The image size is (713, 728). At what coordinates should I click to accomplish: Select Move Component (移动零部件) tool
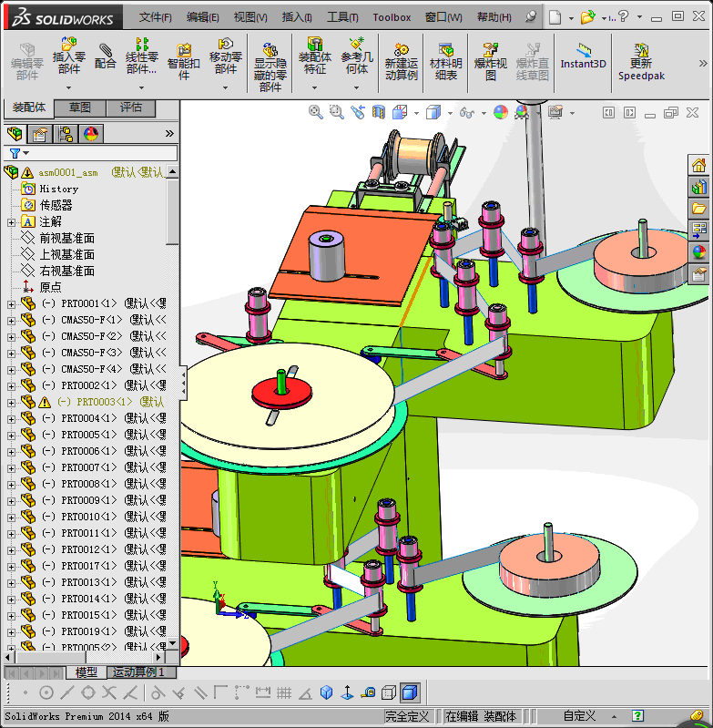pyautogui.click(x=226, y=56)
